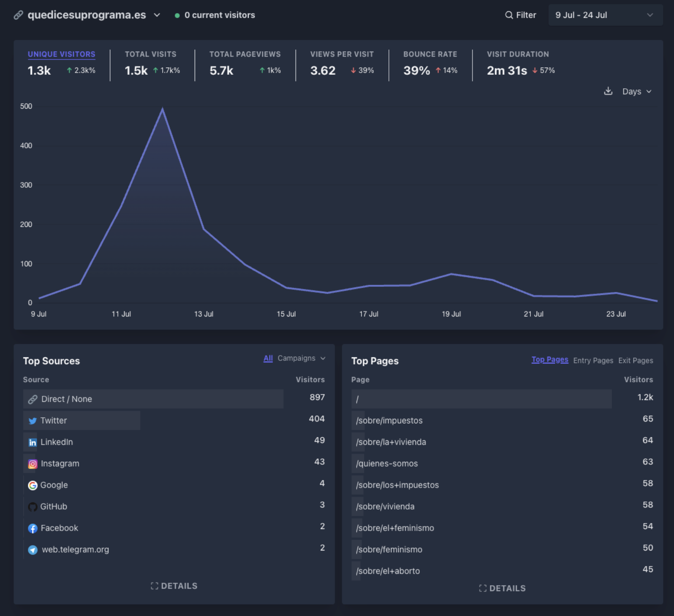
Task: Expand the Days interval dropdown
Action: click(637, 92)
